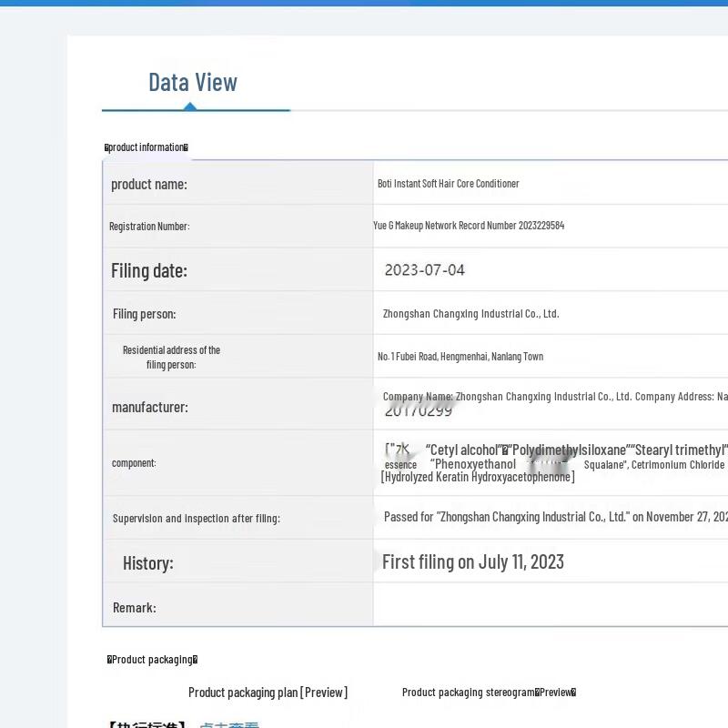Click the Product packaging section heading

152,660
